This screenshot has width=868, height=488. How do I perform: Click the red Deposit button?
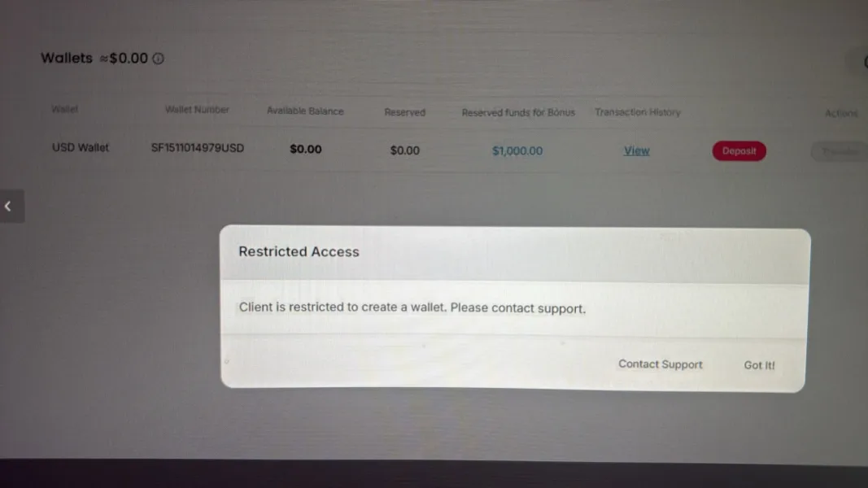coord(739,151)
